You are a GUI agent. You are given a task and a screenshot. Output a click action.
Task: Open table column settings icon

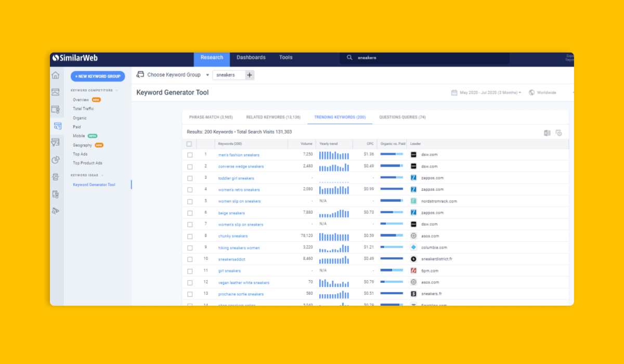coord(559,133)
